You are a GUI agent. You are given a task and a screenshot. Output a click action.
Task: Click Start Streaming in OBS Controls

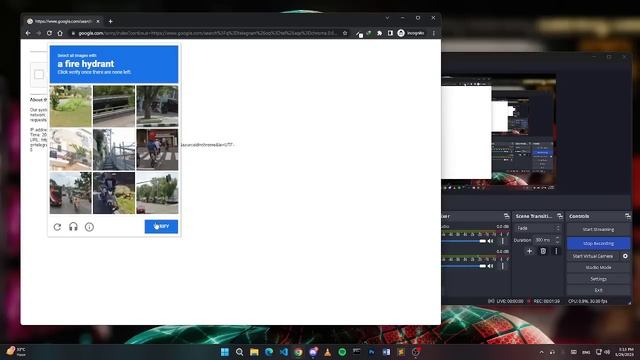tap(598, 229)
